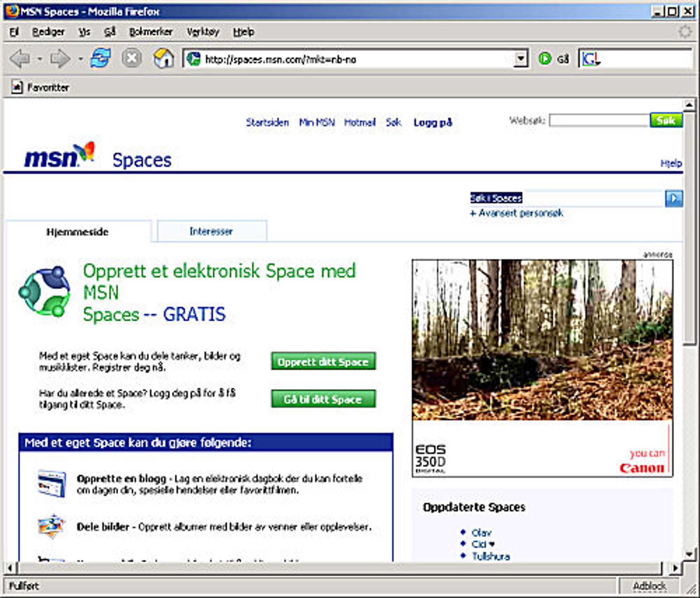
Task: Click the Gå til ditt Space button
Action: pos(323,399)
